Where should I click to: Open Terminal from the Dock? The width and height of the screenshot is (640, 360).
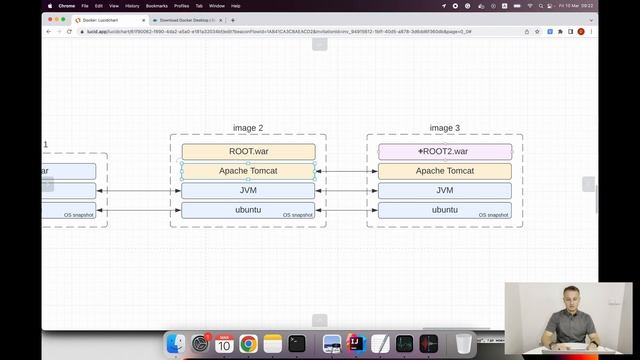pyautogui.click(x=297, y=344)
